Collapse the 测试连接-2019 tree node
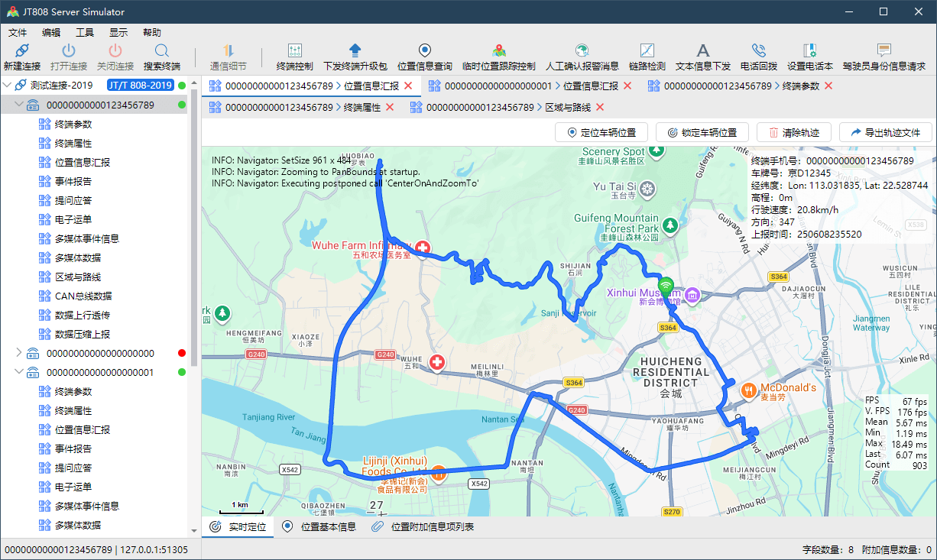Image resolution: width=937 pixels, height=560 pixels. coord(8,86)
